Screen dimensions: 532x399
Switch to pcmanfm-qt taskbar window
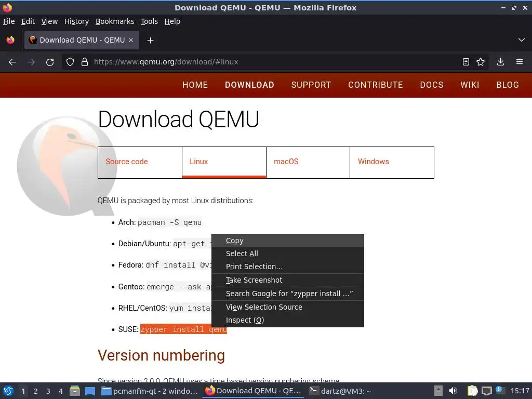(x=150, y=391)
